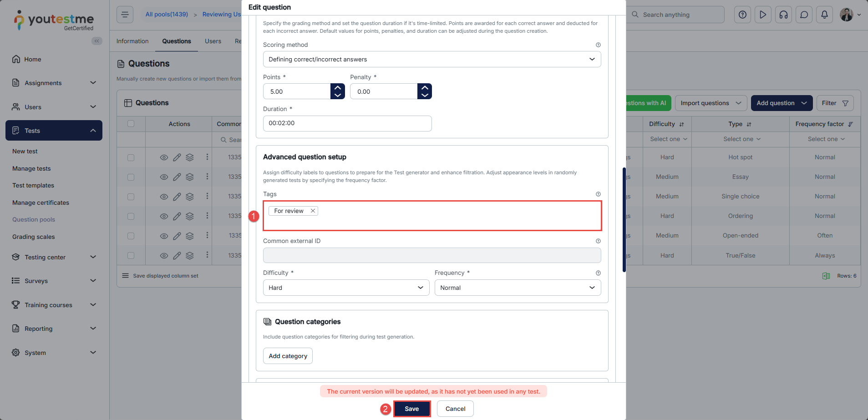Expand the Frequency dropdown set to Normal
Viewport: 868px width, 420px height.
(x=518, y=288)
